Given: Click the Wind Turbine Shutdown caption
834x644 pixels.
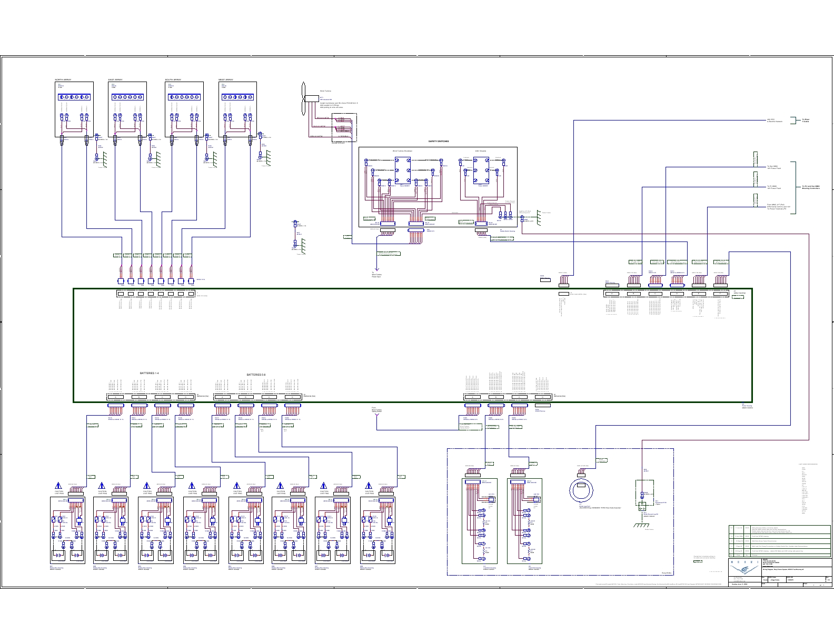Looking at the screenshot, I should click(x=402, y=150).
